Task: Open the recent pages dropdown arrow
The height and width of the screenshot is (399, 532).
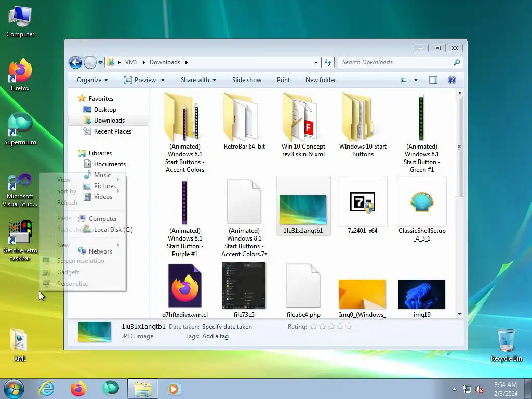Action: pyautogui.click(x=100, y=63)
